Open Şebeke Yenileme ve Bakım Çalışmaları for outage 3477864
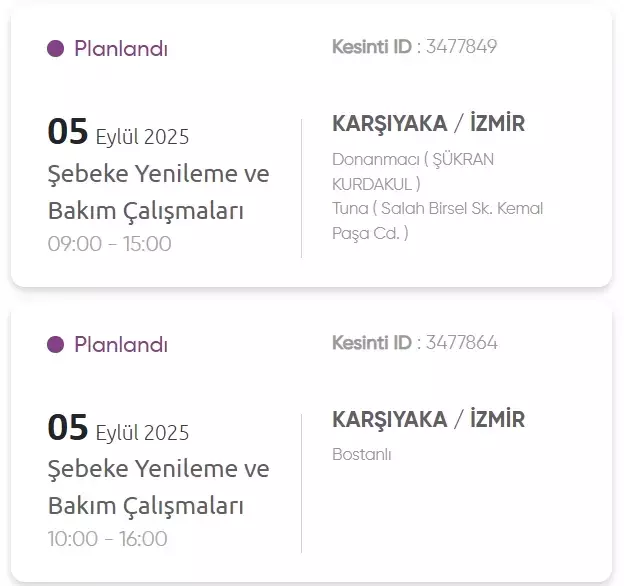Viewport: 624px width, 586px height. click(159, 487)
